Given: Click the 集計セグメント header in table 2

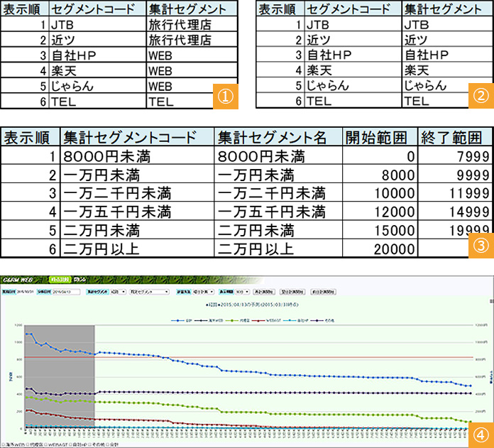Looking at the screenshot, I should click(447, 9).
